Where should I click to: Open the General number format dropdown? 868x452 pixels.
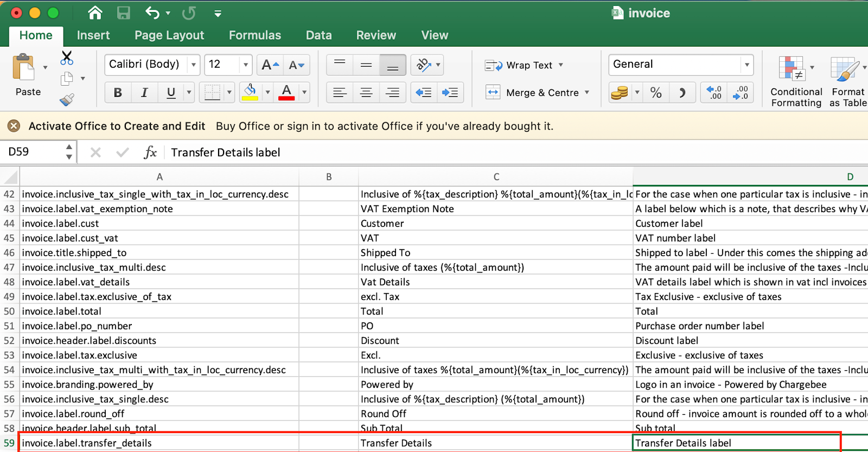pyautogui.click(x=747, y=65)
